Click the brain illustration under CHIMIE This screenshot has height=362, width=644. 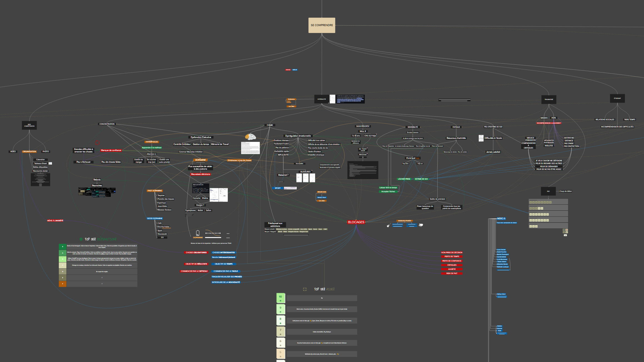250,137
